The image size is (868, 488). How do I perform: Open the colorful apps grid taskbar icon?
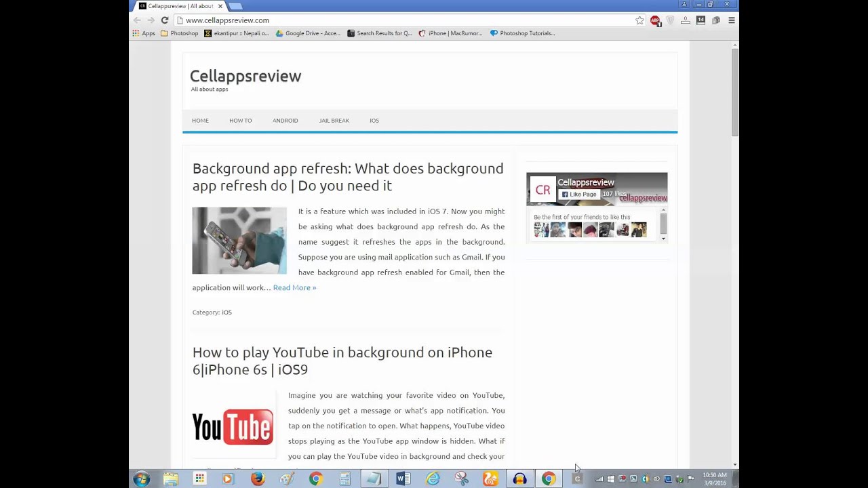coord(200,479)
